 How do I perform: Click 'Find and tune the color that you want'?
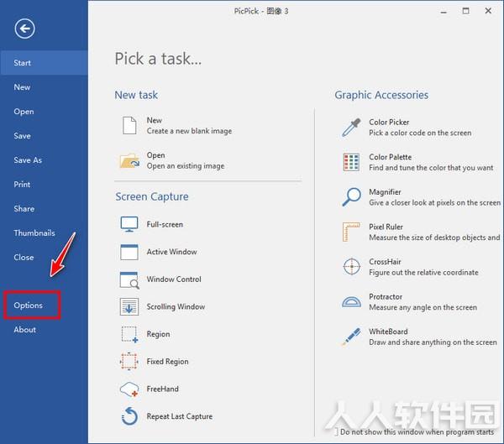click(x=431, y=168)
